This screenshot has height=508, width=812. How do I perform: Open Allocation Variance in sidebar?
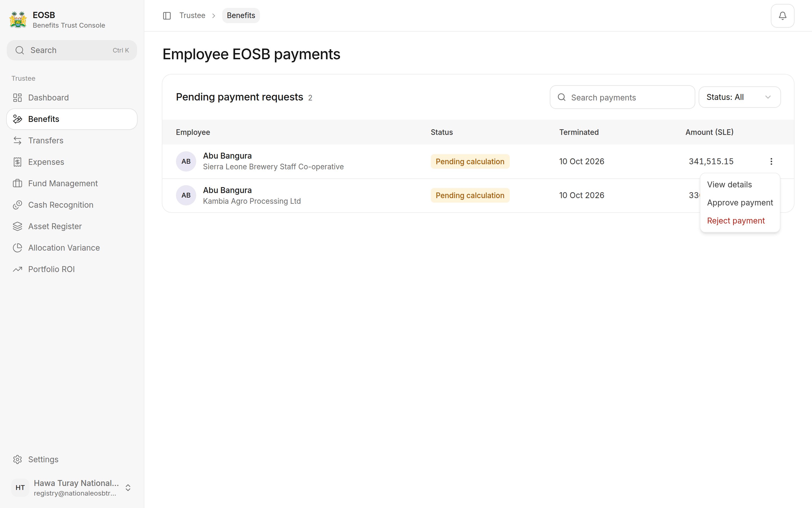pyautogui.click(x=72, y=248)
